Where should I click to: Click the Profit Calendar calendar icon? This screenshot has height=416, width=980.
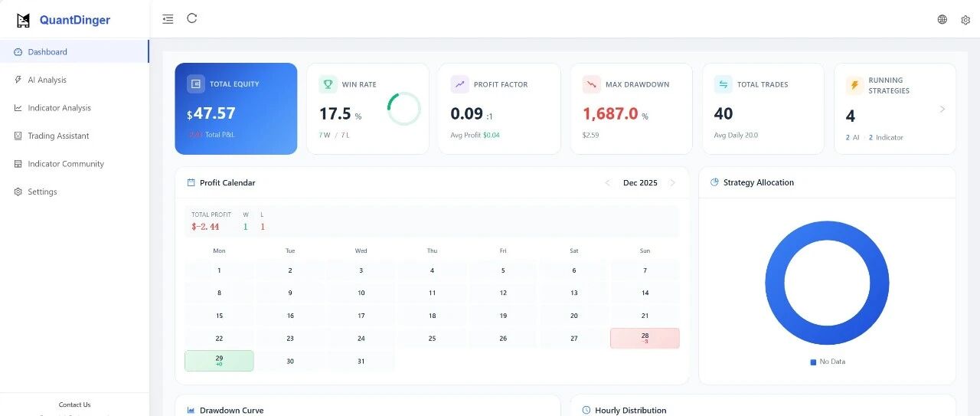(x=191, y=182)
